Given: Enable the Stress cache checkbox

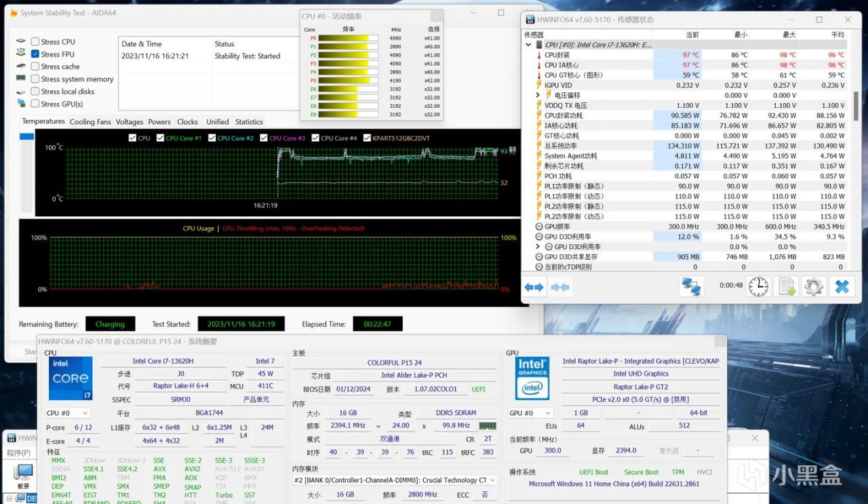Looking at the screenshot, I should [35, 66].
